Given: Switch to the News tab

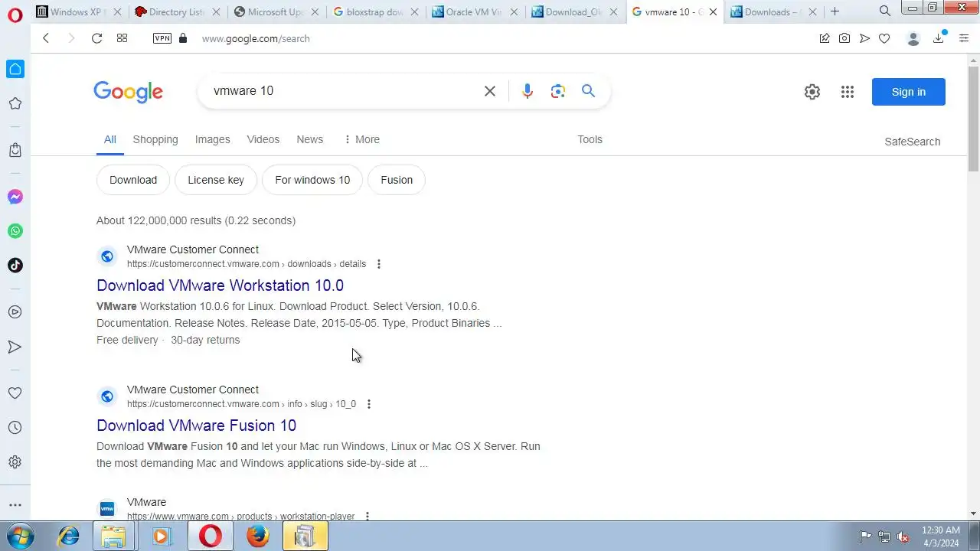Looking at the screenshot, I should [x=310, y=139].
